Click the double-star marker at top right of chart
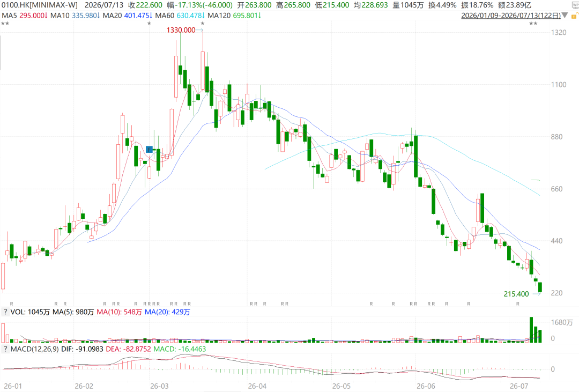The height and width of the screenshot is (392, 579). [533, 24]
